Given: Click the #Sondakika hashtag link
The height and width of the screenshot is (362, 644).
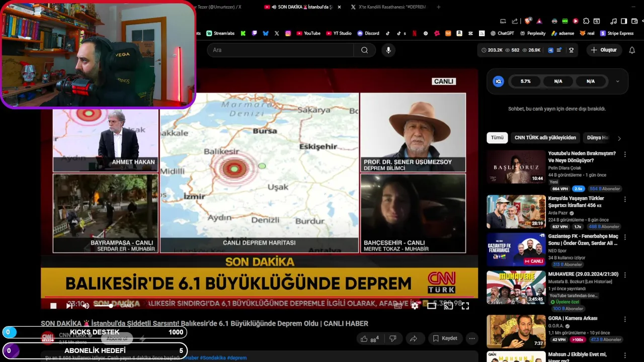Looking at the screenshot, I should click(x=212, y=358).
